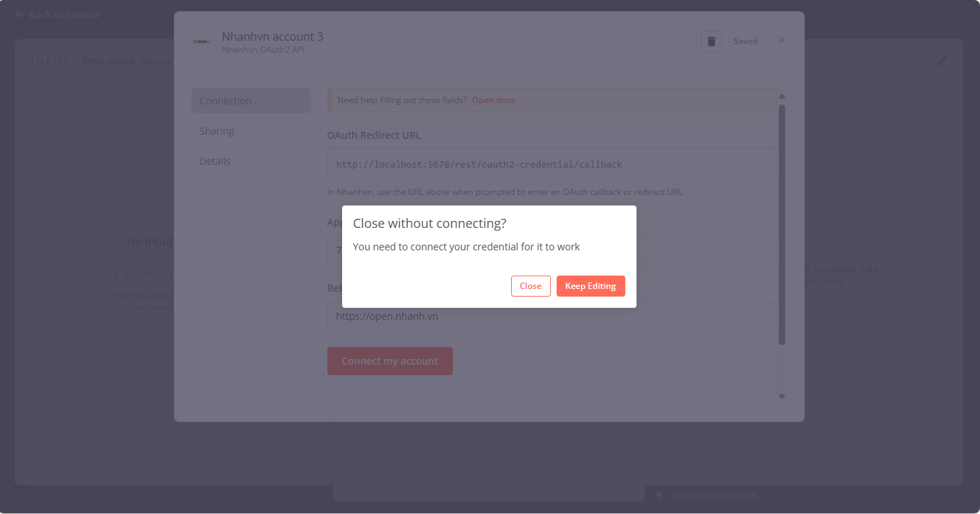Select the OAuth Redirect URL field

point(551,165)
